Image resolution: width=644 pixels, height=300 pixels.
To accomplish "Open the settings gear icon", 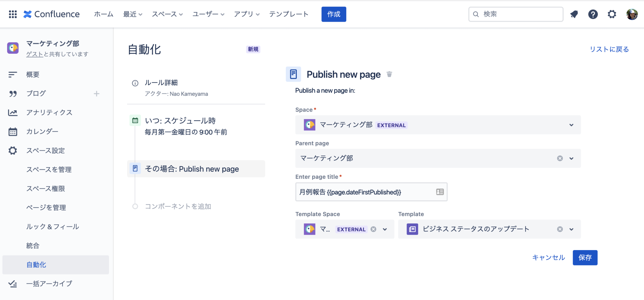I will (612, 14).
